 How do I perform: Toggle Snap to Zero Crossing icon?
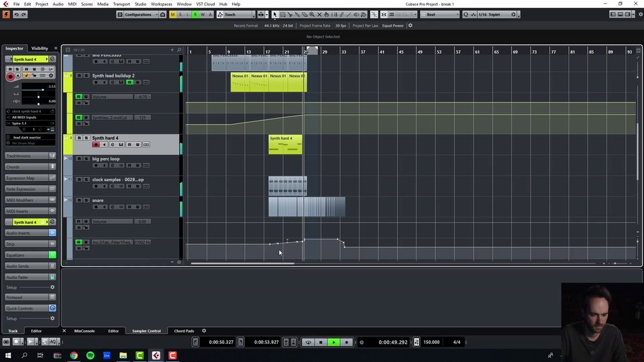[374, 14]
